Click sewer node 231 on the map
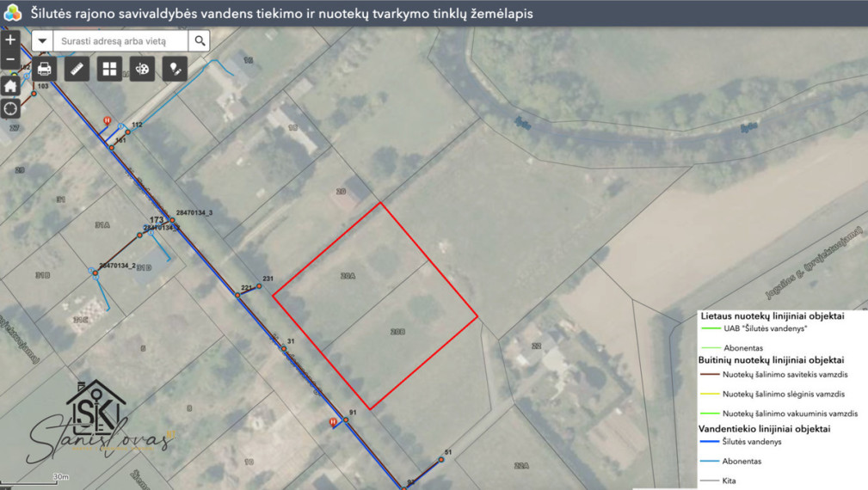 259,286
